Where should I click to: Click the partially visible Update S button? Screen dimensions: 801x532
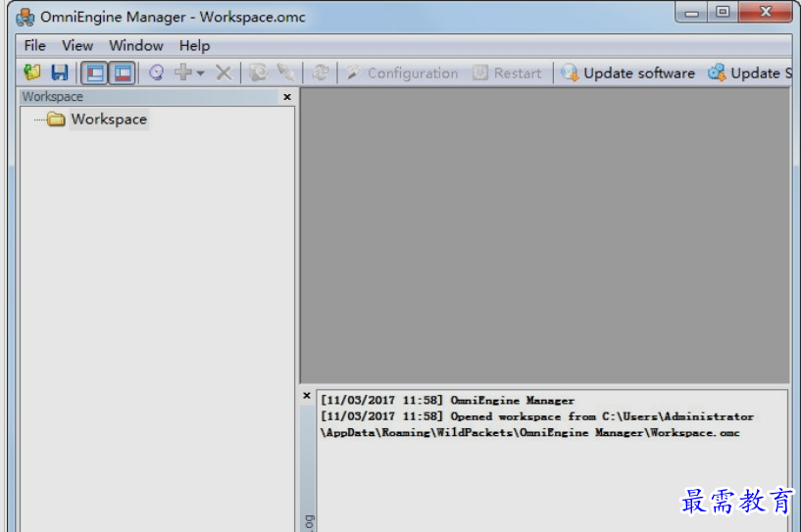(750, 73)
